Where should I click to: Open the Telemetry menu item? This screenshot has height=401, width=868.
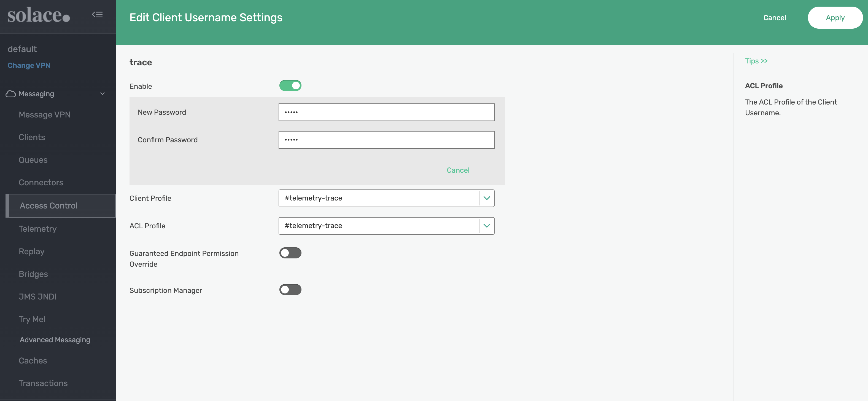[37, 229]
